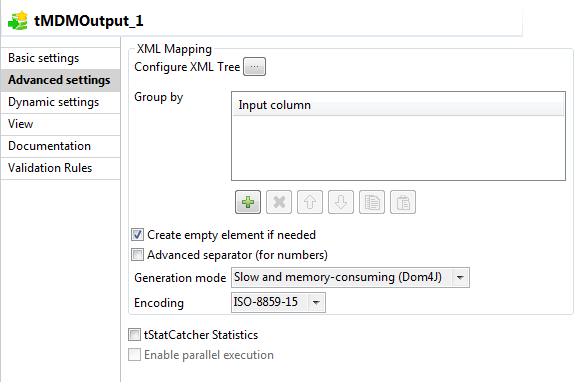This screenshot has height=382, width=576.
Task: Enable Advanced separator (for numbers)
Action: [137, 255]
